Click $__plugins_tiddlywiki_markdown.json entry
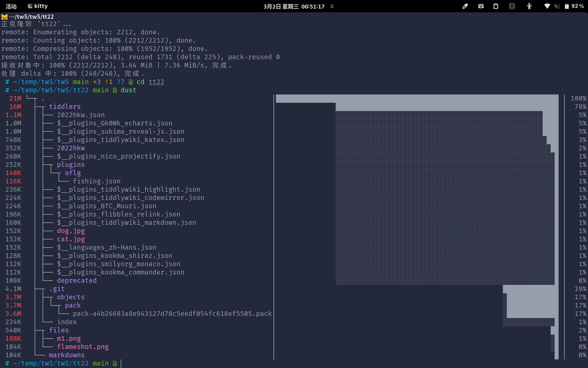This screenshot has height=368, width=588. 126,223
